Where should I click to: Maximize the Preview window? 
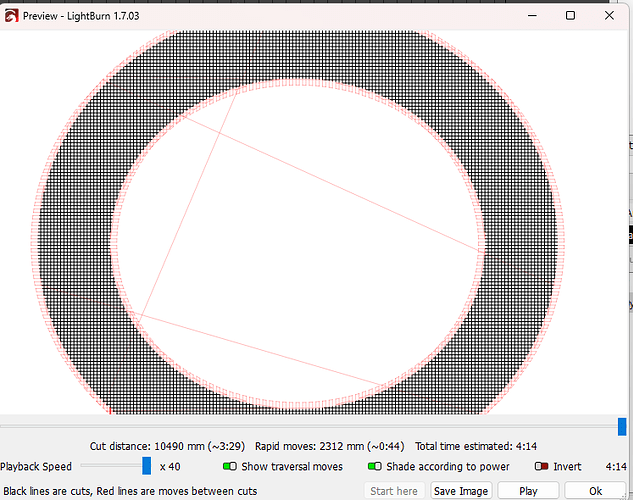(570, 16)
